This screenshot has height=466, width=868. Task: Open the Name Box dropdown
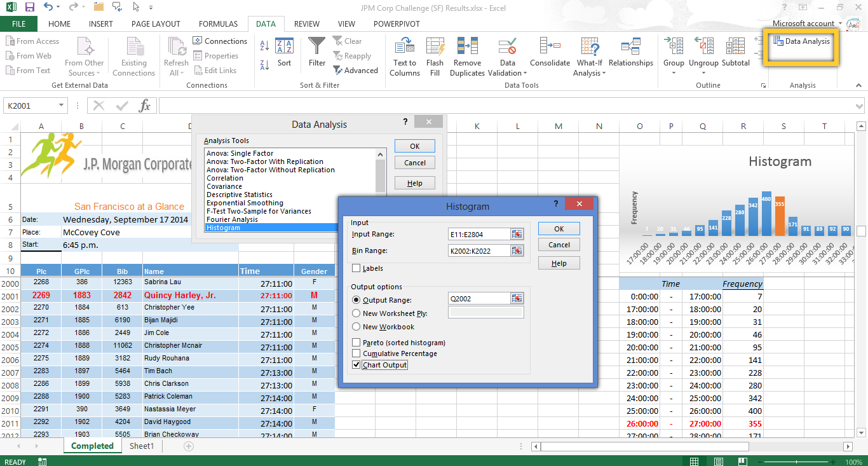62,106
